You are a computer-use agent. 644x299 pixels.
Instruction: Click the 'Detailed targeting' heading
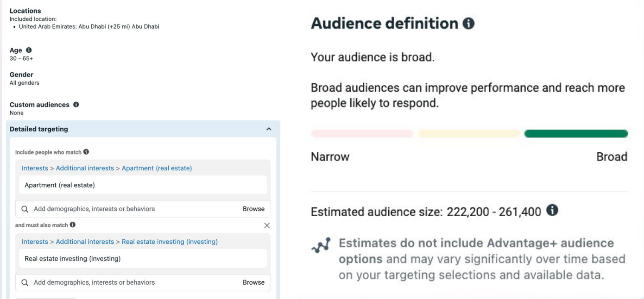pyautogui.click(x=39, y=129)
